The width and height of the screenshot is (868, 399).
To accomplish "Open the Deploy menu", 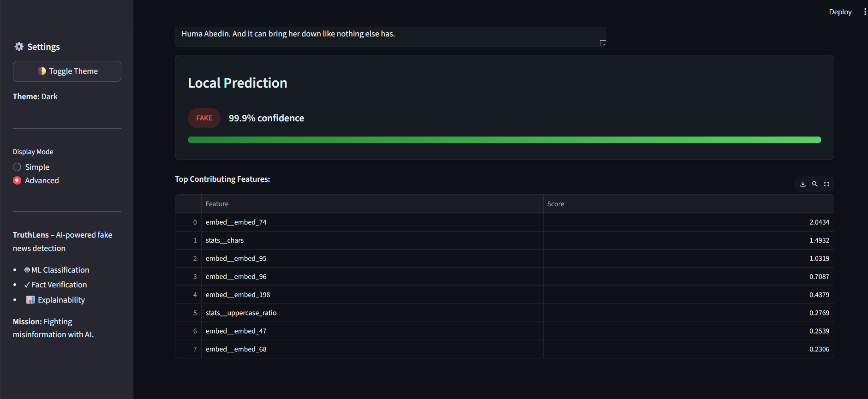I will [840, 12].
